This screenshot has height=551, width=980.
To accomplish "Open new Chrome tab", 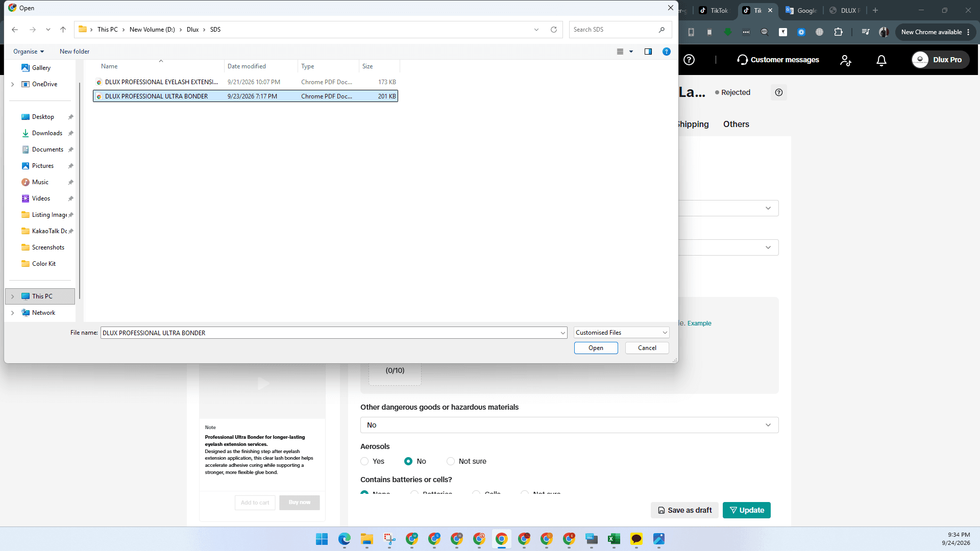I will click(875, 10).
